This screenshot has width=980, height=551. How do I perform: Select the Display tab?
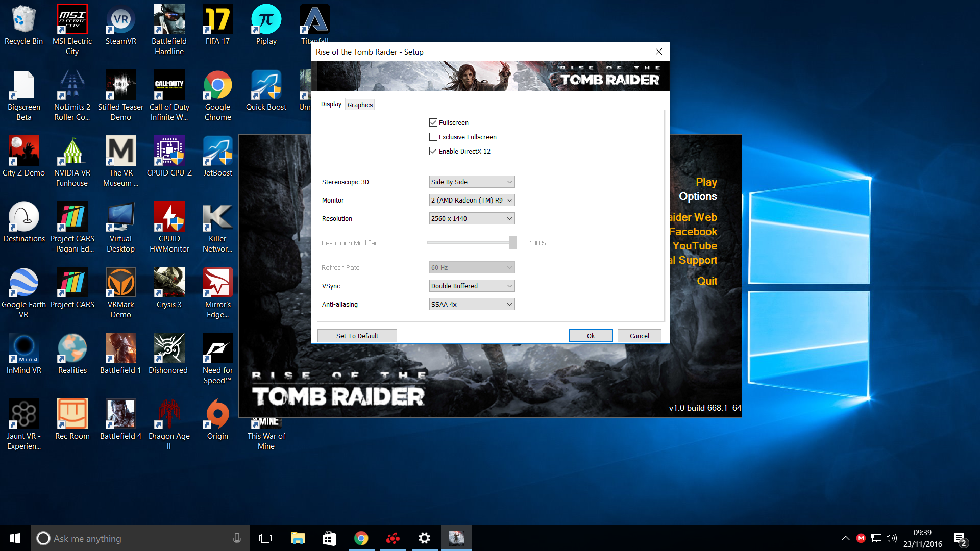(x=331, y=104)
